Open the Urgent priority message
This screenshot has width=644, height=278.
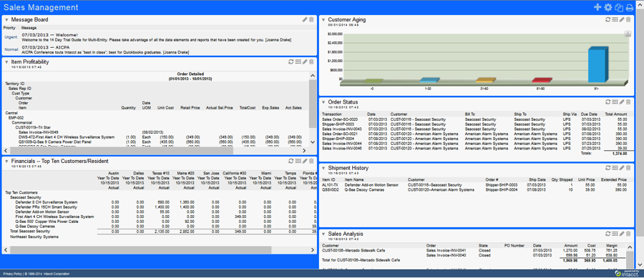click(x=11, y=37)
